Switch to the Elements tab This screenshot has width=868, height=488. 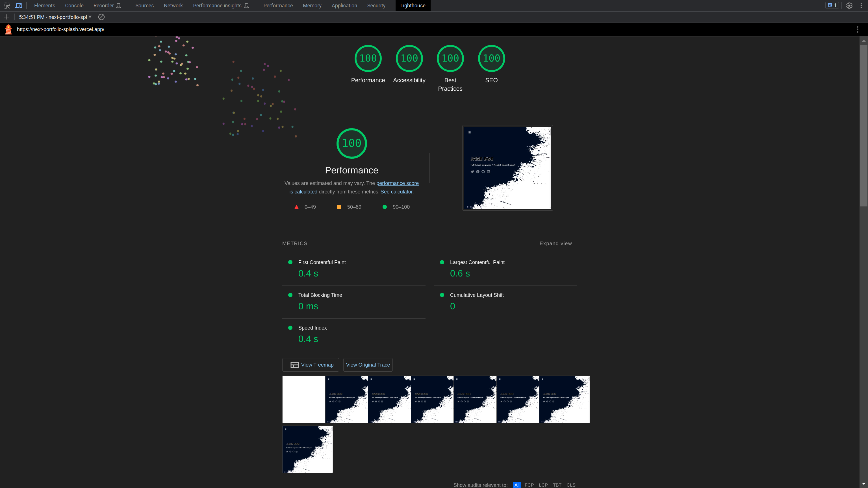pyautogui.click(x=44, y=6)
